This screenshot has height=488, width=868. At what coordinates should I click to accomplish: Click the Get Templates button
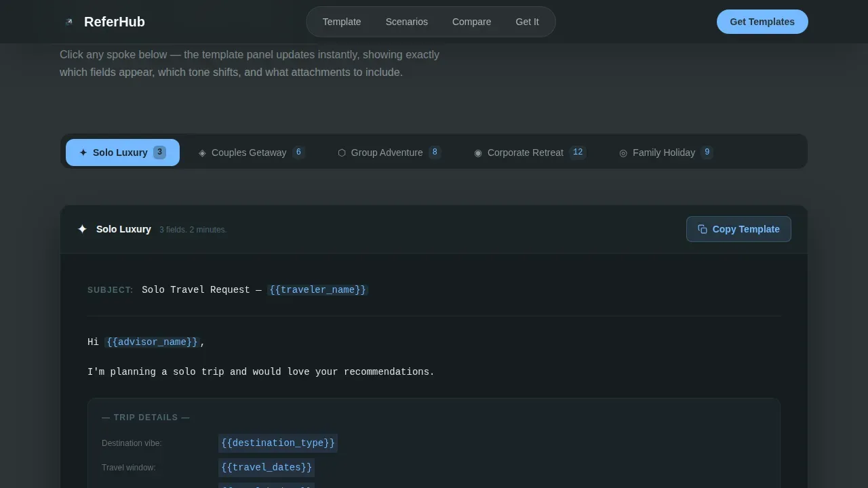pos(762,22)
